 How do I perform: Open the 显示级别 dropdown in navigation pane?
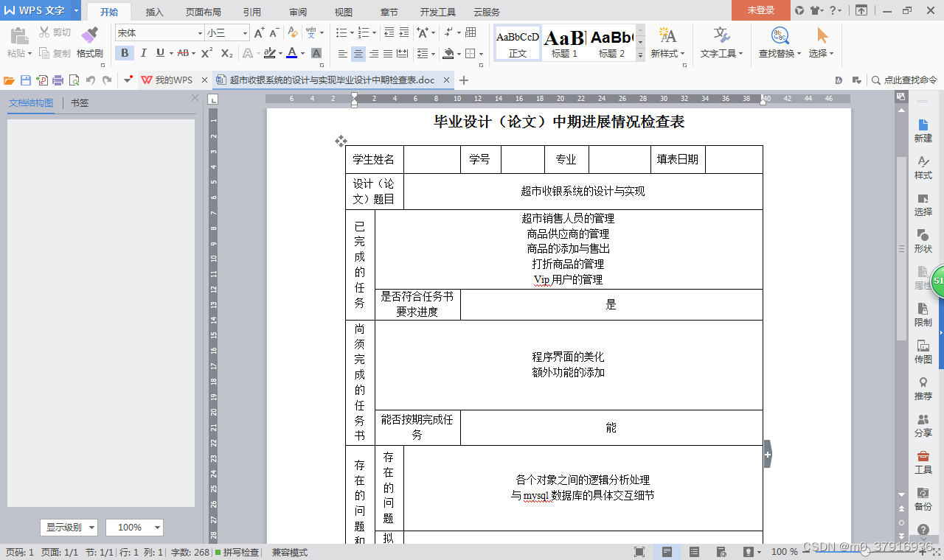[x=69, y=527]
